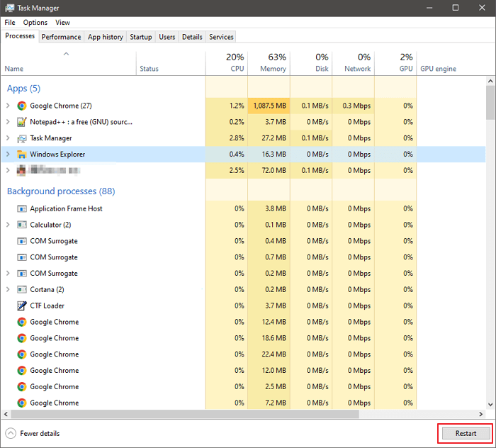Click the Task Manager title bar icon
This screenshot has height=448, width=496.
tap(9, 8)
